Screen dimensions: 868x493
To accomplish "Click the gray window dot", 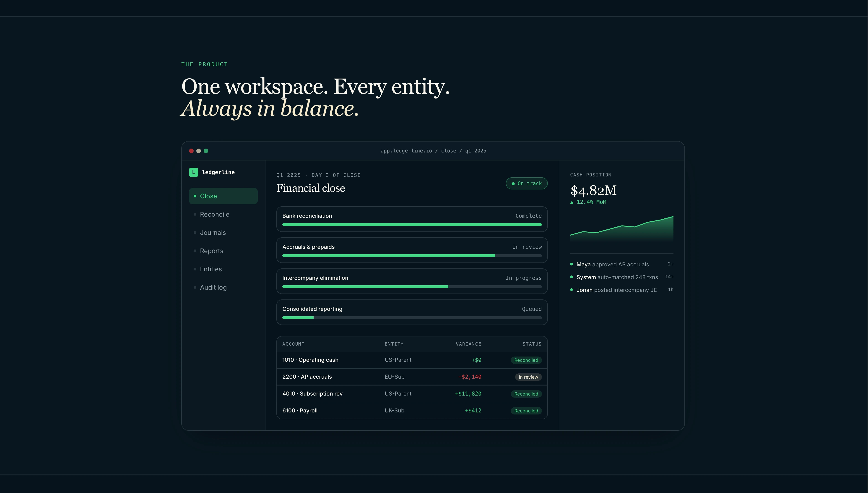I will click(199, 151).
